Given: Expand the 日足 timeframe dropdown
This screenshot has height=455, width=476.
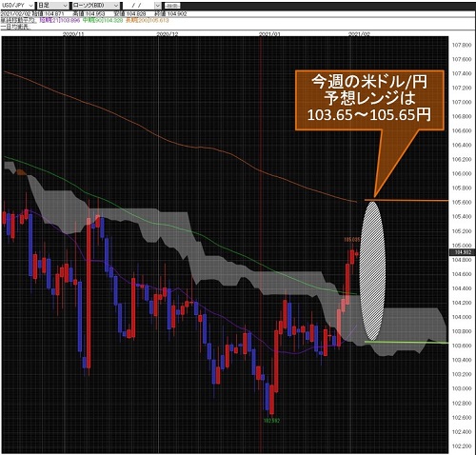Looking at the screenshot, I should click(52, 6).
